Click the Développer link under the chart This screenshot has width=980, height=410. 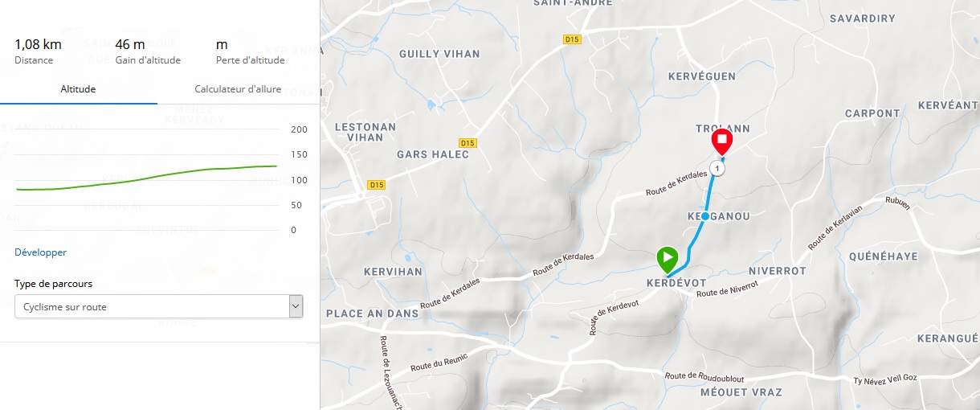[40, 252]
